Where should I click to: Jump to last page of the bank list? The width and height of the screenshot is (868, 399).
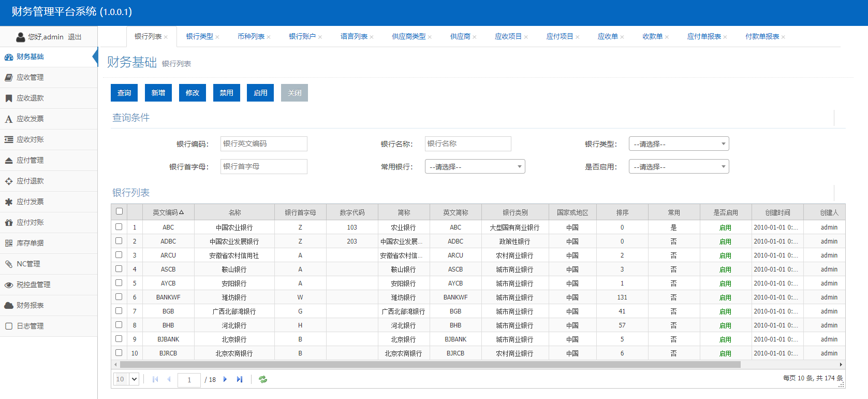coord(239,379)
